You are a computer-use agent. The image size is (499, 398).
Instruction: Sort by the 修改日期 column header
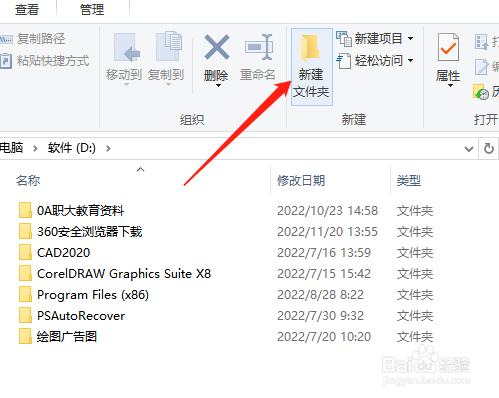301,181
